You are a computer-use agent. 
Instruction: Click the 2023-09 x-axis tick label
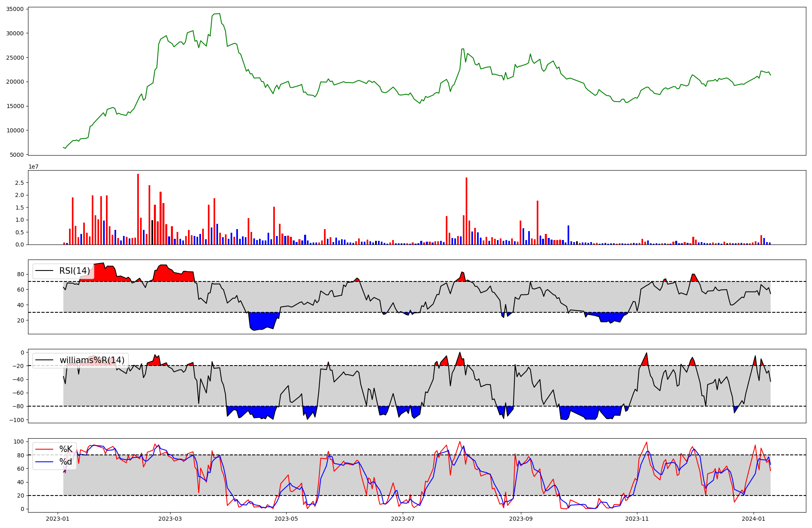click(521, 519)
